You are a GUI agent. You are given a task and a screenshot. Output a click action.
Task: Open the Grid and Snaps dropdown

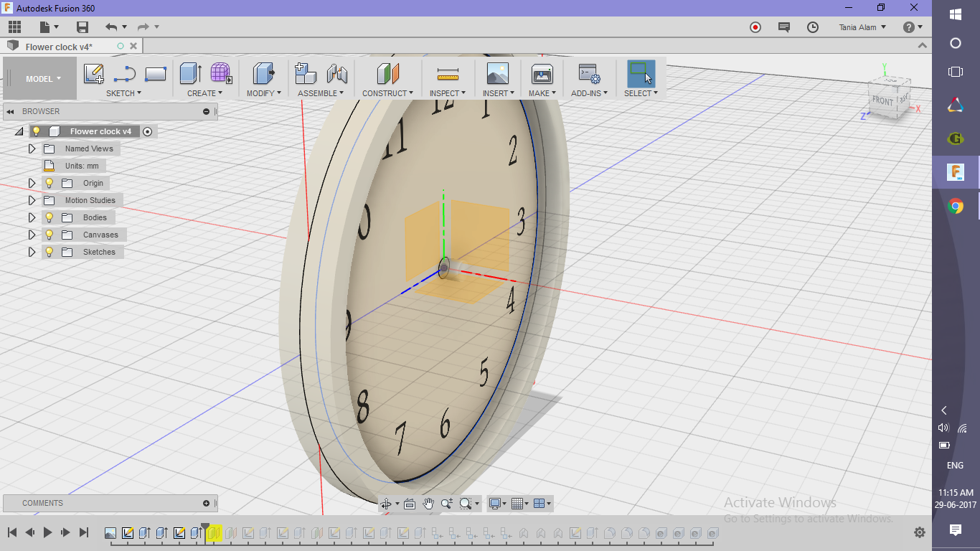[520, 504]
